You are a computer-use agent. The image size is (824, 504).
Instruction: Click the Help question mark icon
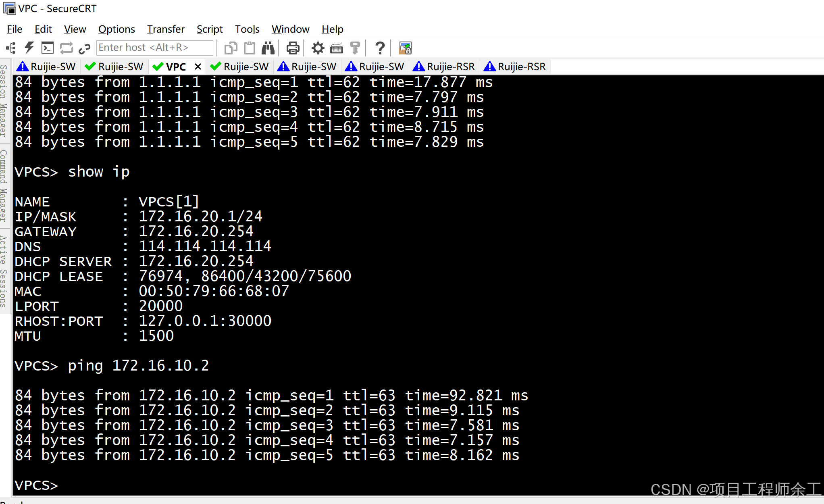379,48
